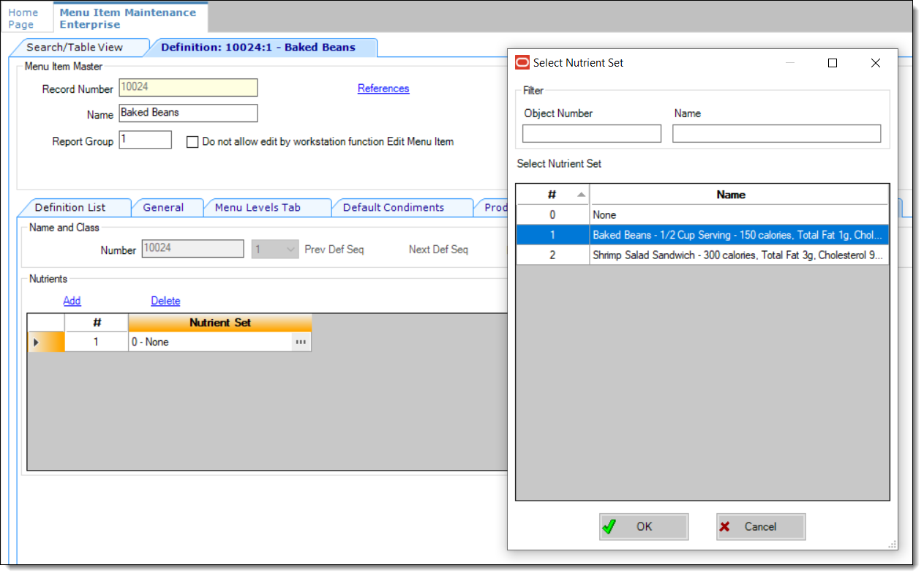Image resolution: width=924 pixels, height=576 pixels.
Task: Open the Definition List tab
Action: coord(70,207)
